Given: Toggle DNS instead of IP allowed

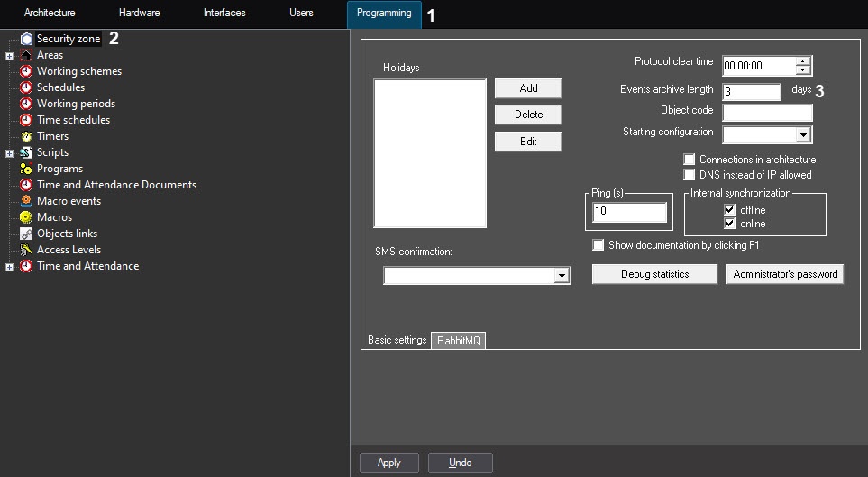Looking at the screenshot, I should [x=690, y=175].
